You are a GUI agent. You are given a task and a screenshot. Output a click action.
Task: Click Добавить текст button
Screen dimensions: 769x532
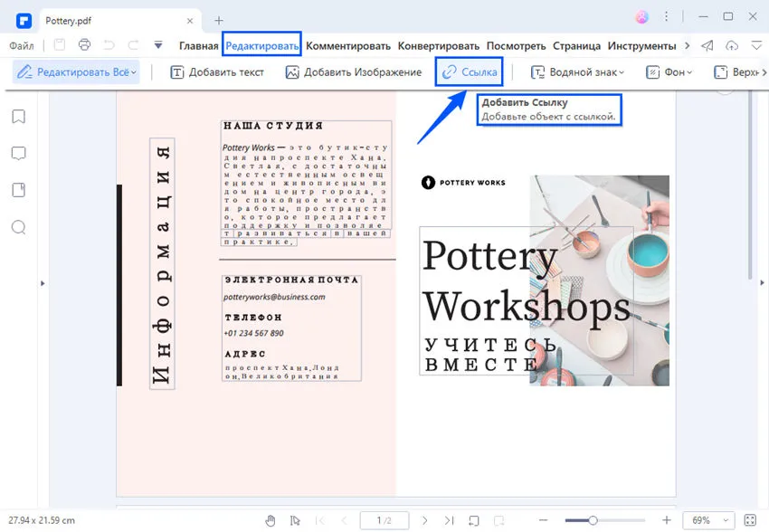(217, 72)
